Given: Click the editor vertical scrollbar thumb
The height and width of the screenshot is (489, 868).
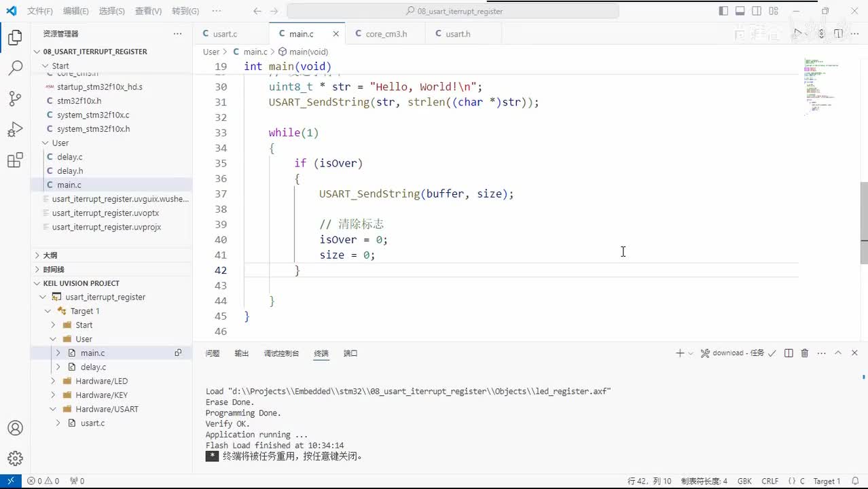Looking at the screenshot, I should pyautogui.click(x=864, y=223).
